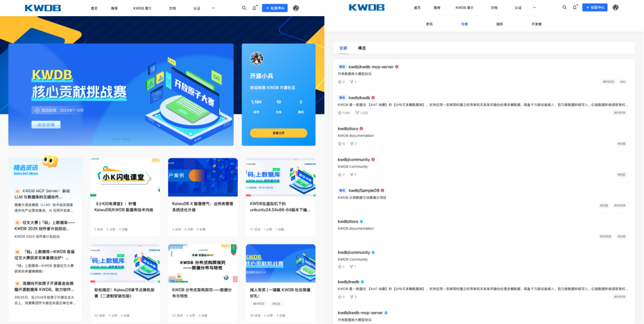Select the first carousel indicator on the banner
The height and width of the screenshot is (324, 644).
117,139
